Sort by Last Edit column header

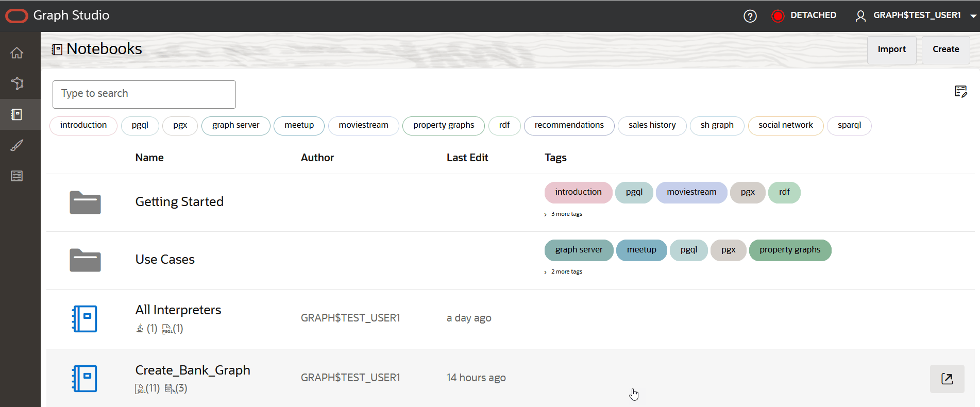pos(467,158)
